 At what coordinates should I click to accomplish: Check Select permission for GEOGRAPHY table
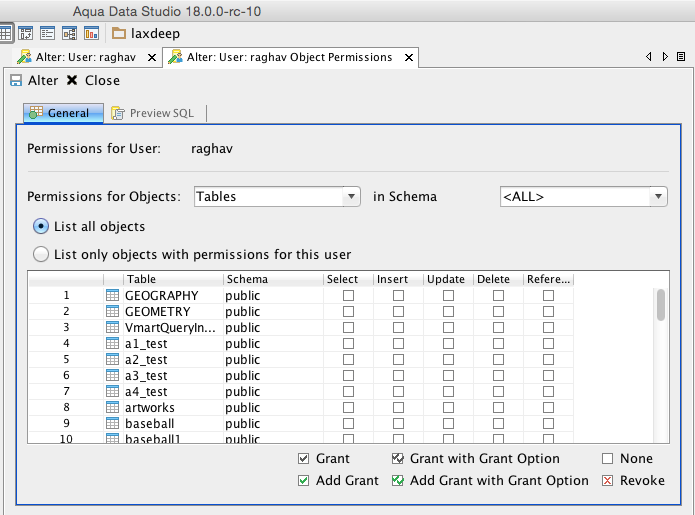348,296
